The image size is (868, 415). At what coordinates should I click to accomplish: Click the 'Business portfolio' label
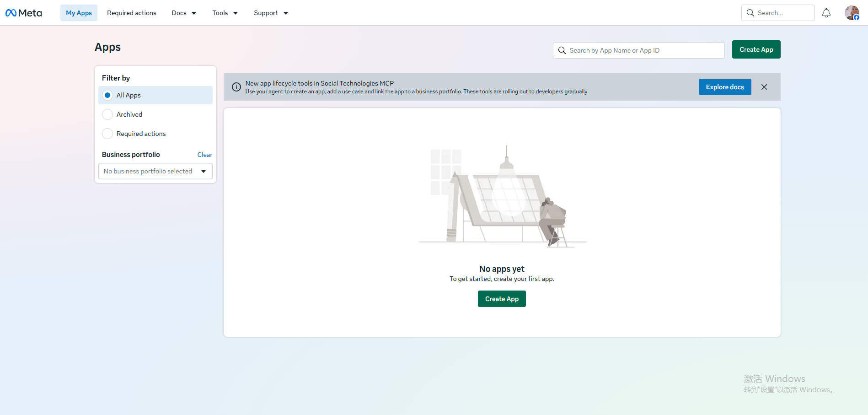pos(131,155)
